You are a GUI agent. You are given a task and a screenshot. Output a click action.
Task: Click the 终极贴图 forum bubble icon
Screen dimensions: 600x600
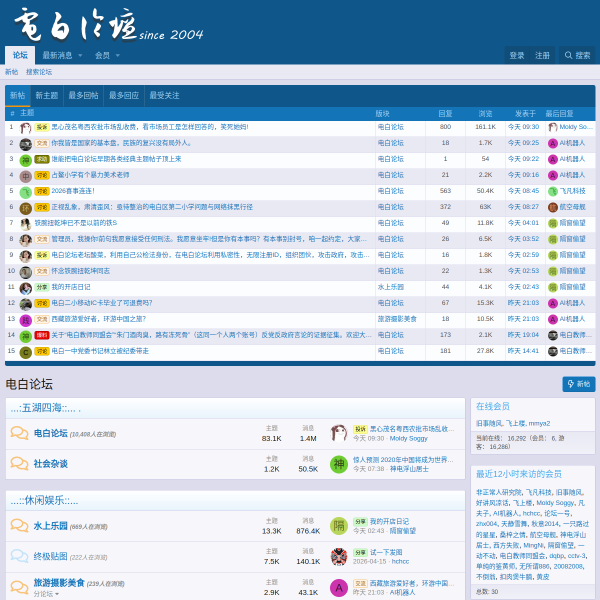coord(19,556)
